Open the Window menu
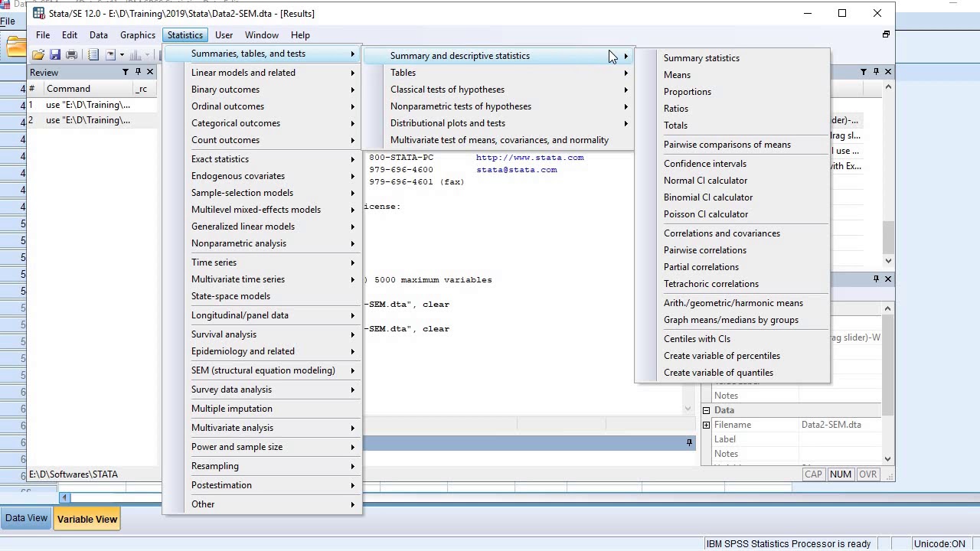Screen dimensions: 980x551 tap(262, 35)
